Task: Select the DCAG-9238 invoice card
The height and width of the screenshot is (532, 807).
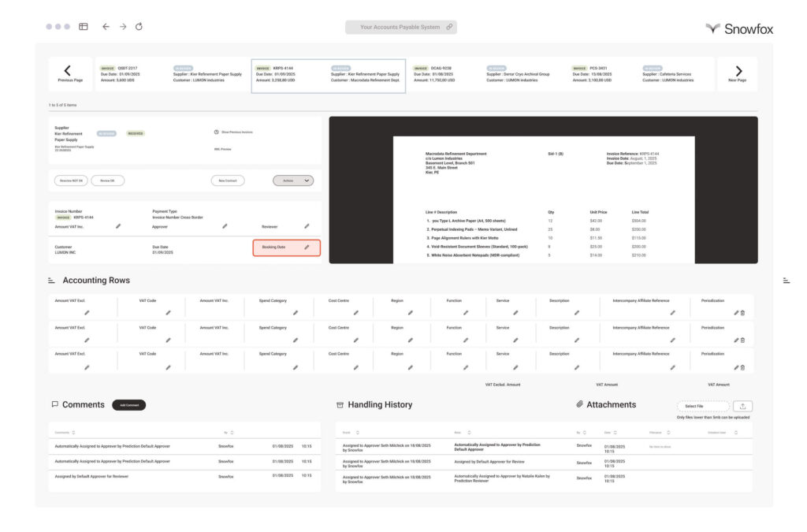Action: 485,74
